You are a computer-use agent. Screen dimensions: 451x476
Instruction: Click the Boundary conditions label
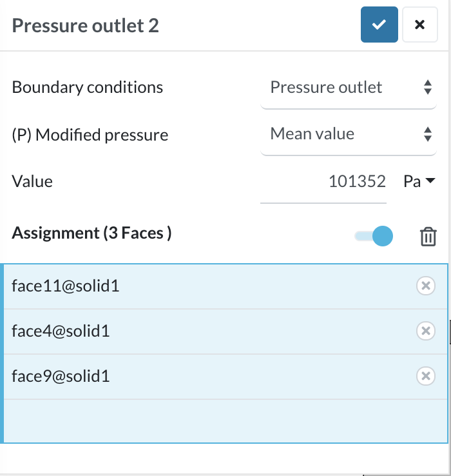[x=88, y=87]
